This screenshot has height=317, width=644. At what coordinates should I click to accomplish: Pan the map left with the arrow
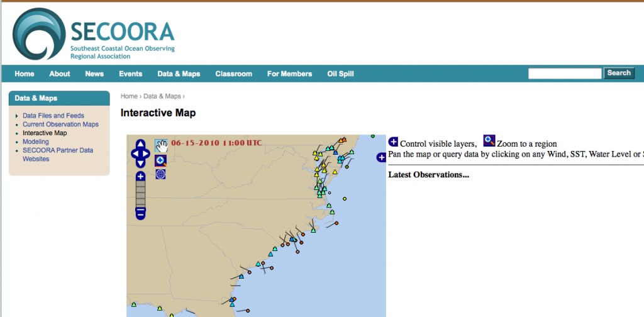[135, 154]
